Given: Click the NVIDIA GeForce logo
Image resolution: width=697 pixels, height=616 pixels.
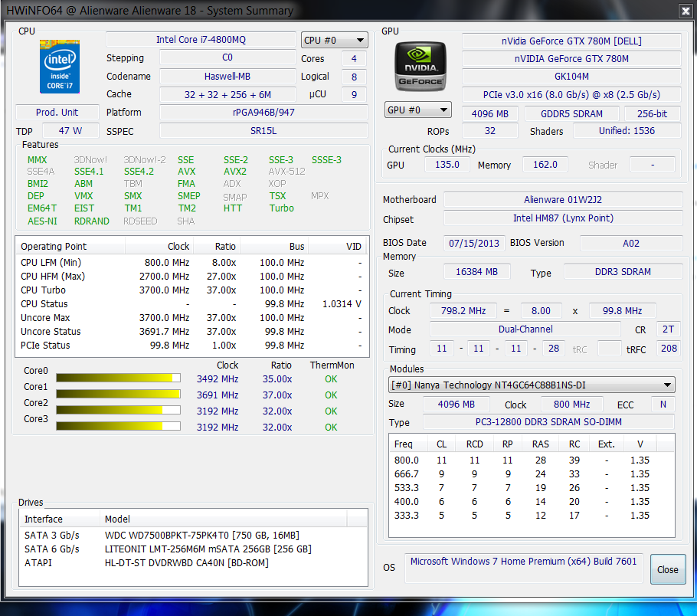Looking at the screenshot, I should tap(420, 66).
